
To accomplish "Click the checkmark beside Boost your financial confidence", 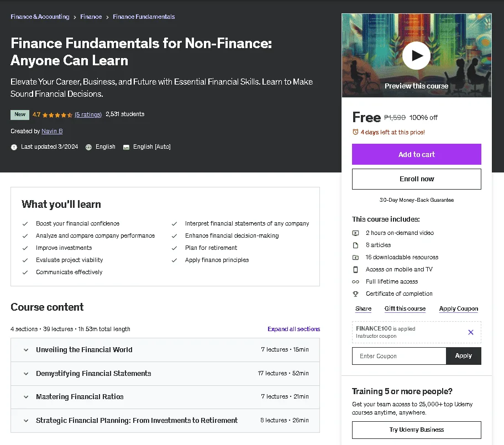I will [25, 223].
